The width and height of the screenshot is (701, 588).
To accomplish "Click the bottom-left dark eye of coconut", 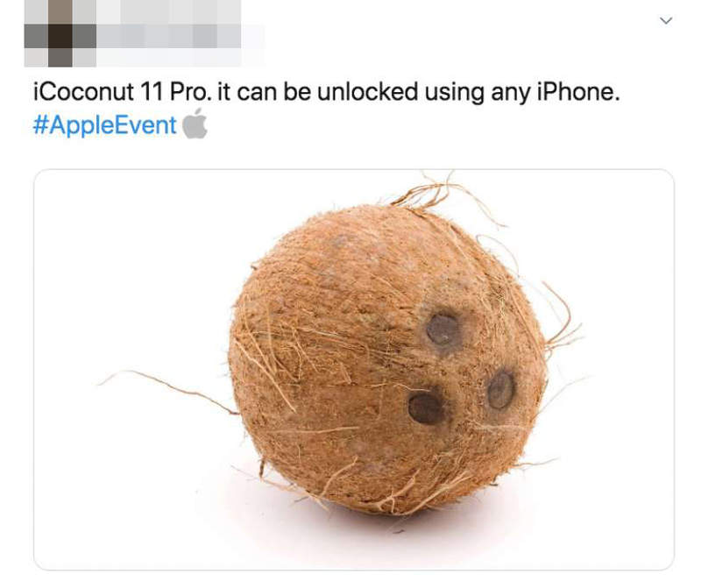I will coord(426,408).
